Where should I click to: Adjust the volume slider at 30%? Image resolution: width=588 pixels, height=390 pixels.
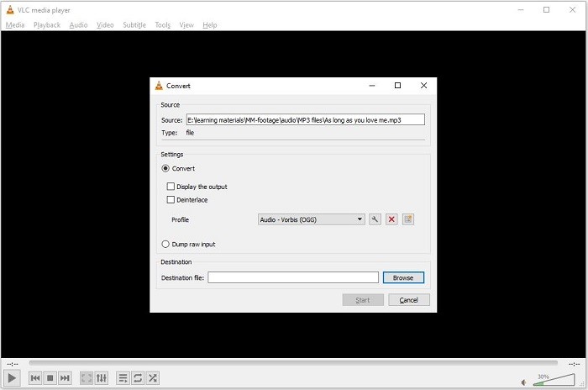tap(554, 379)
